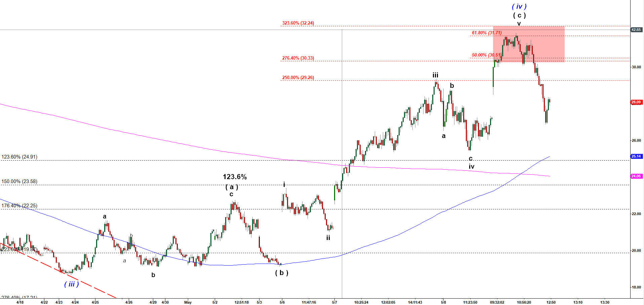The height and width of the screenshot is (305, 644).
Task: Select the 5/6 date on time axis
Action: click(282, 302)
